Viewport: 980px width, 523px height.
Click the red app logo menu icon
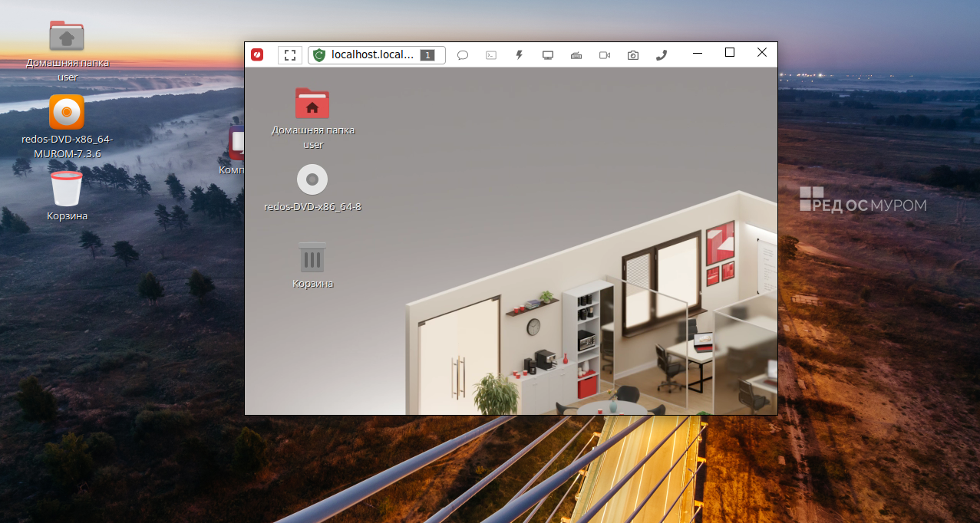pos(257,54)
